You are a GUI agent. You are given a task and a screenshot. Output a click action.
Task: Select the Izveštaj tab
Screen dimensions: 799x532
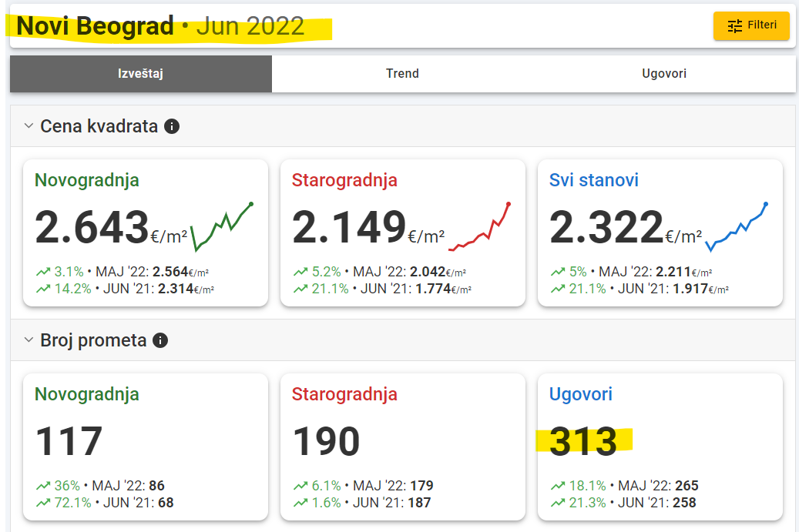coord(140,74)
